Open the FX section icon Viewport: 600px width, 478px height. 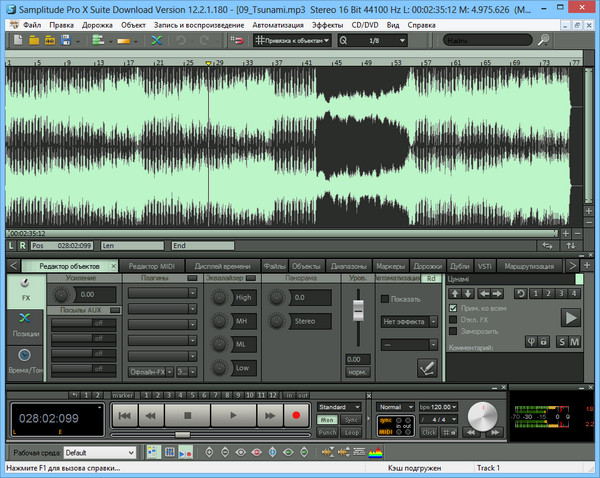25,291
